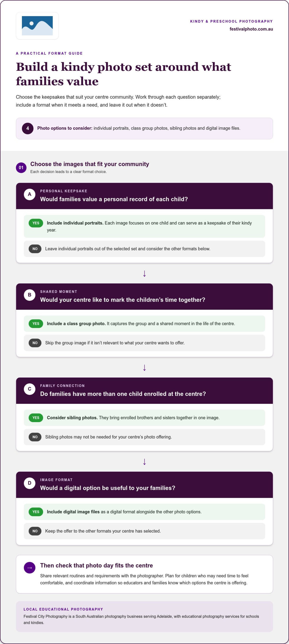
Task: Click the Image Format question header
Action: pos(144,485)
